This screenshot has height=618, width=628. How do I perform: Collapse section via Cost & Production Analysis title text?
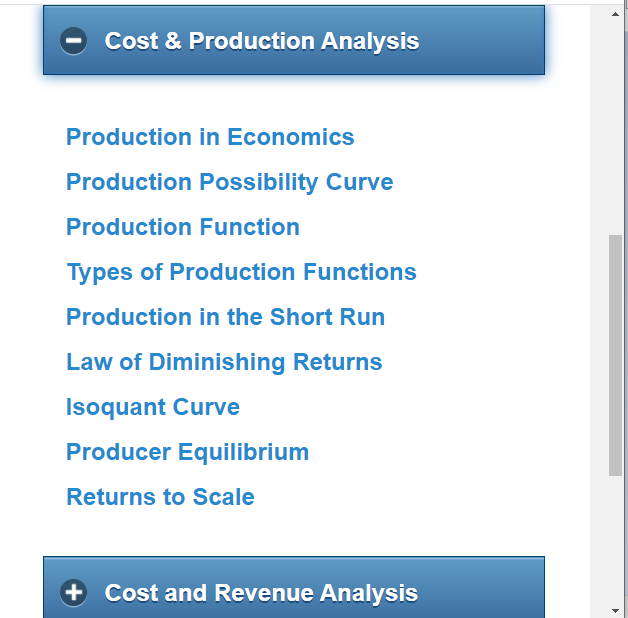[x=261, y=41]
